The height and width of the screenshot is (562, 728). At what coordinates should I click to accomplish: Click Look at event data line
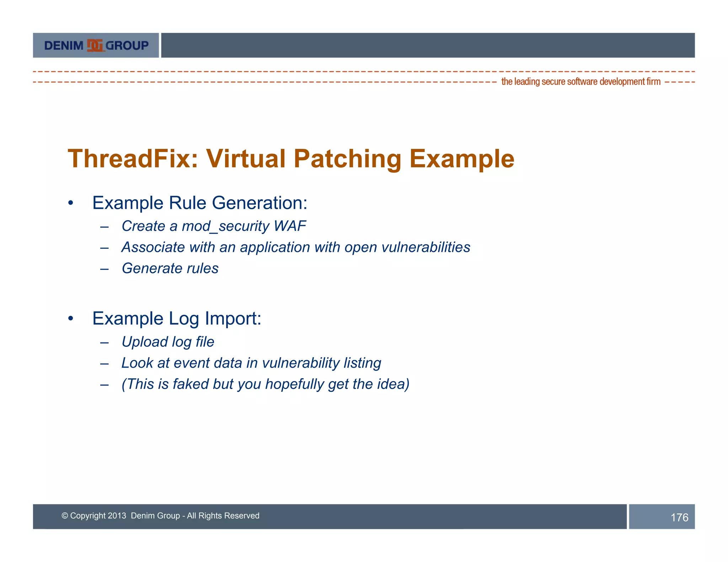coord(251,363)
